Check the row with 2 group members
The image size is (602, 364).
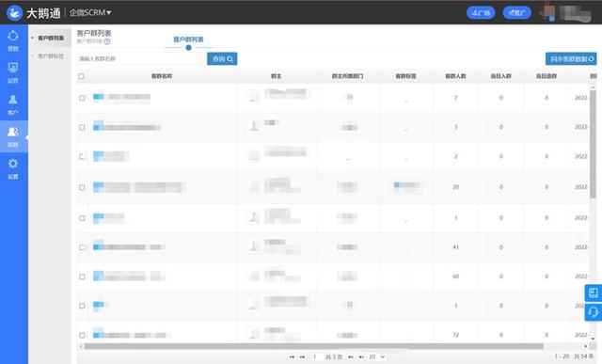[82, 157]
